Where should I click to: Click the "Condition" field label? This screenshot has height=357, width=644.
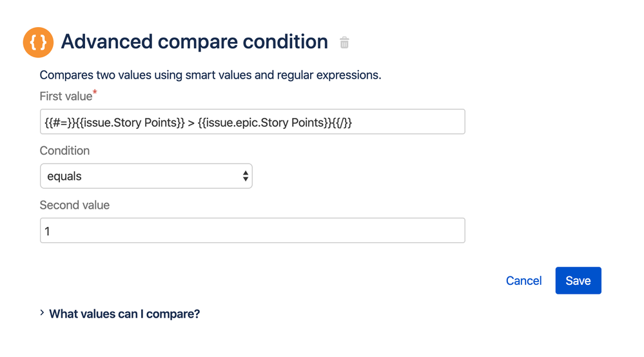(x=64, y=151)
